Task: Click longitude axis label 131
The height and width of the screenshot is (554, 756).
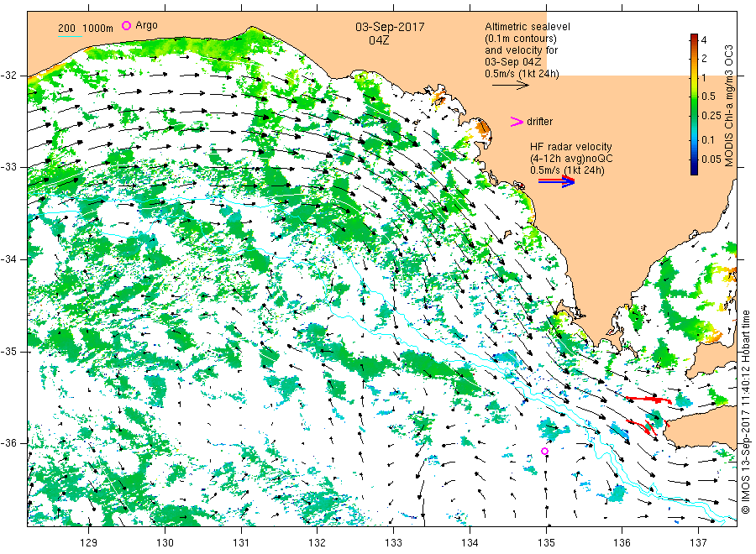Action: click(241, 543)
